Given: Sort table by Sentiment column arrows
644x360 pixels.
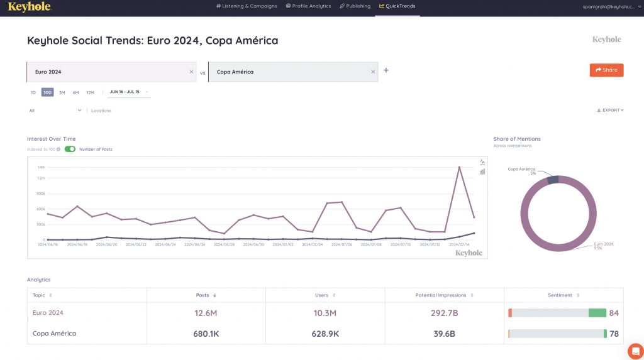Looking at the screenshot, I should pos(578,295).
